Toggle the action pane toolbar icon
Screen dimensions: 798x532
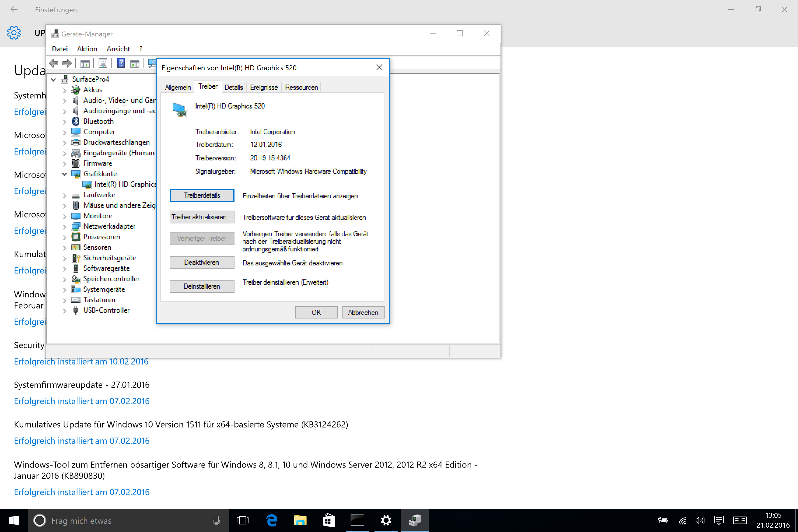pos(135,63)
